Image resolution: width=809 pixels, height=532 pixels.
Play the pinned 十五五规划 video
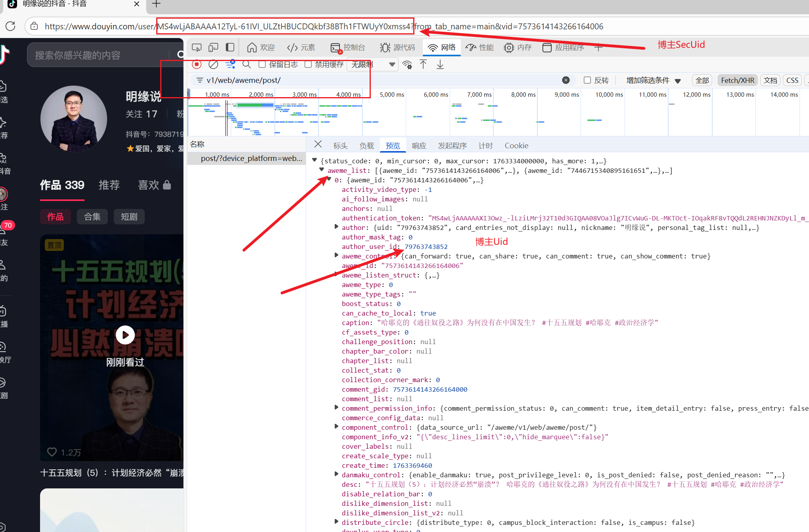(x=125, y=335)
